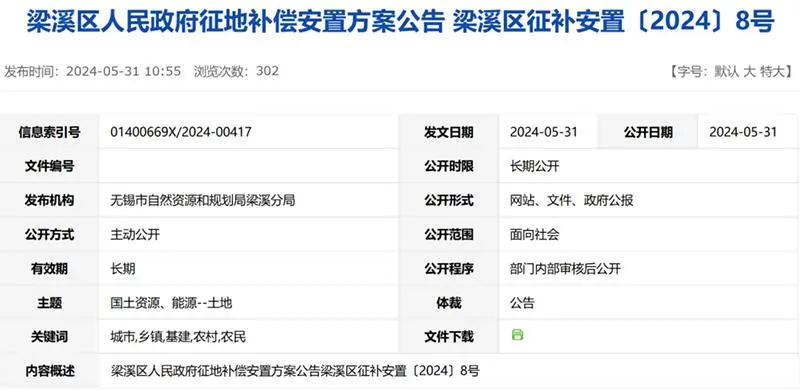
Task: Click the 公开时限 label cell
Action: 449,166
